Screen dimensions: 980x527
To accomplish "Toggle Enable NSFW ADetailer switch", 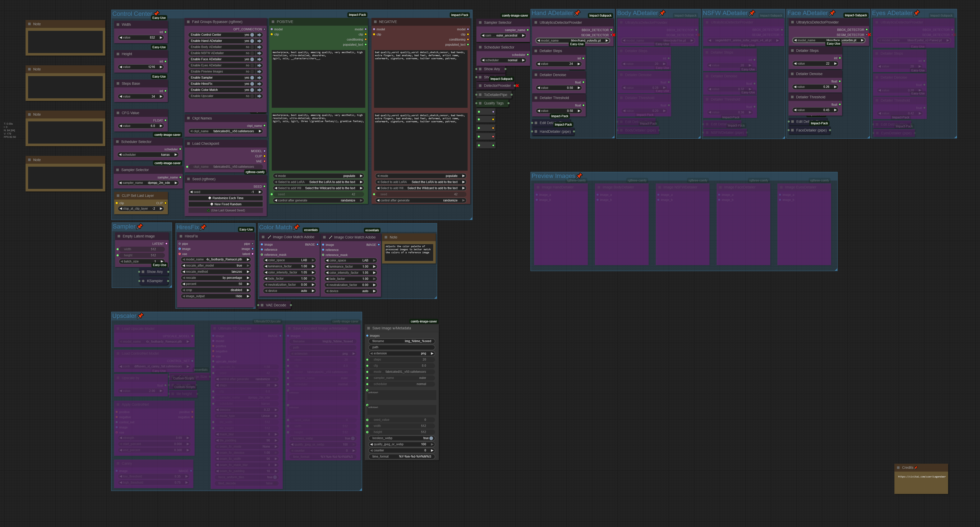I will pos(252,53).
